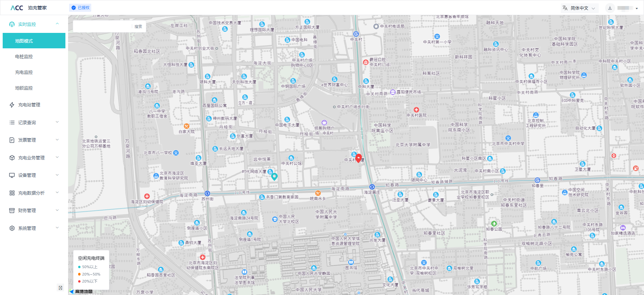Click the 空闲充电终端 legend title
This screenshot has width=644, height=295.
[91, 258]
